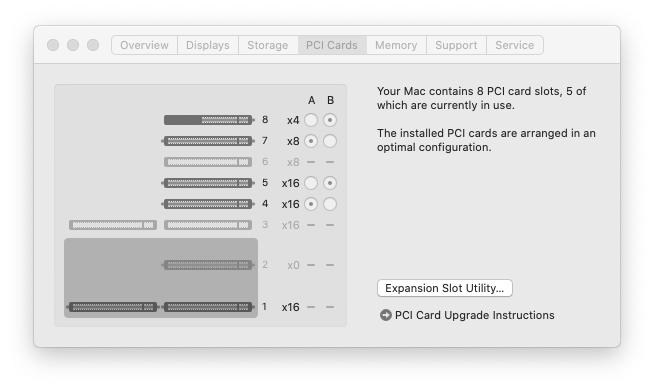
Task: Click the text about 8 PCI card slots
Action: (x=482, y=98)
